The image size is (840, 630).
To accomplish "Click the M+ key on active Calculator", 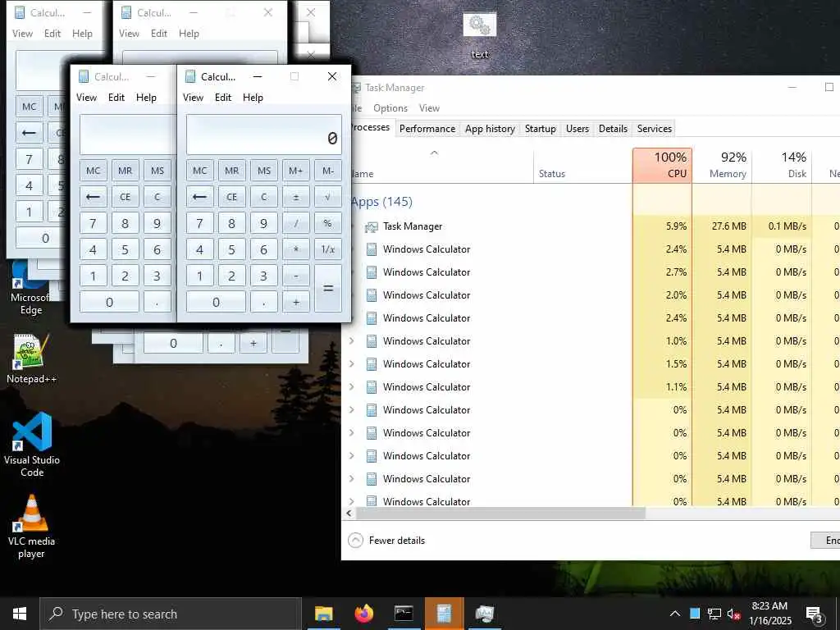I will [295, 171].
